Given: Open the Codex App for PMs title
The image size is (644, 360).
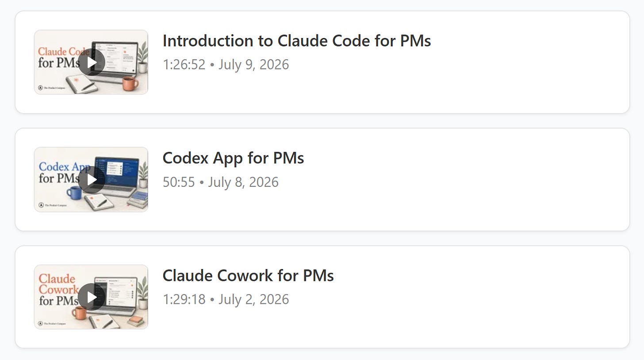Looking at the screenshot, I should coord(233,158).
